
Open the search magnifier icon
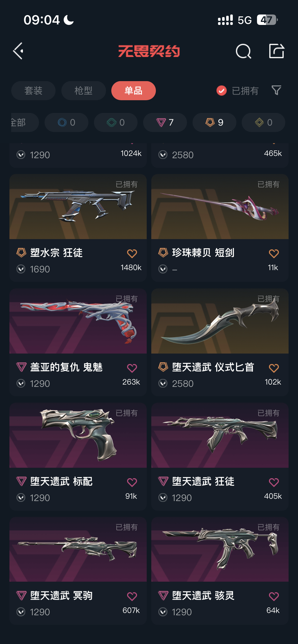point(243,51)
